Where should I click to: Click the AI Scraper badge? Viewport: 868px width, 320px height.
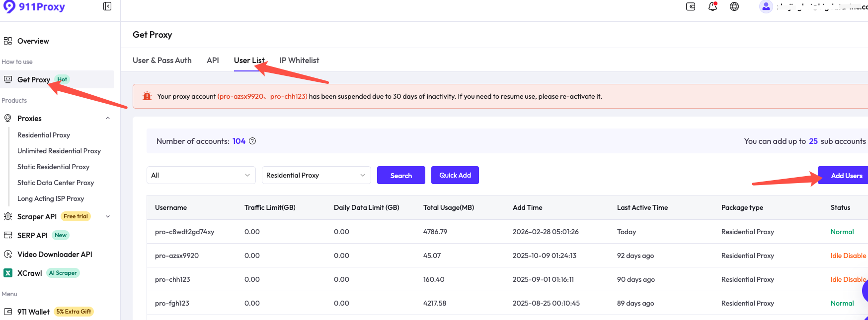63,273
